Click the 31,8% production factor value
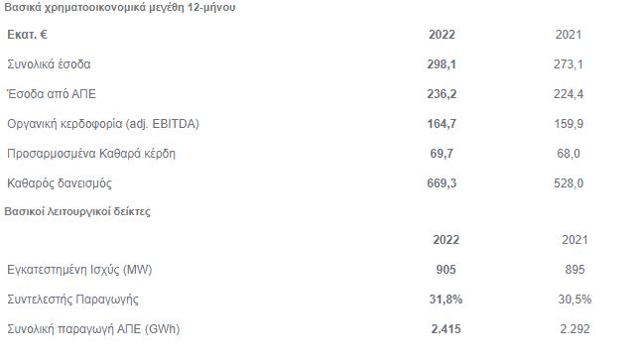Viewport: 644px width, 361px height. click(x=446, y=300)
